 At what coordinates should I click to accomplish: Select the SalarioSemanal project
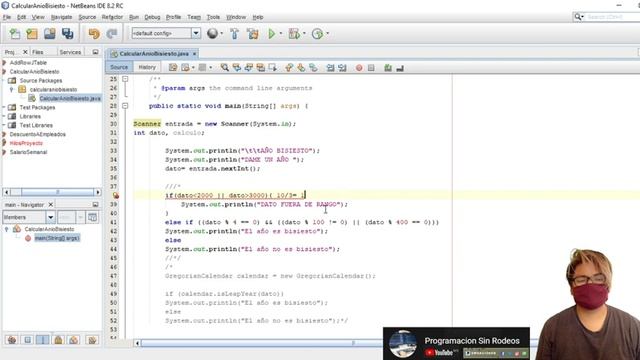click(x=28, y=152)
